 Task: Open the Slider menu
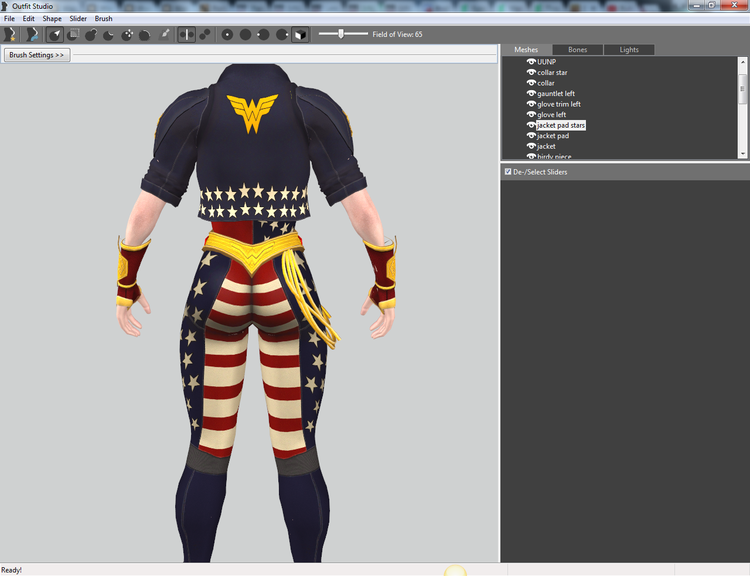click(x=78, y=19)
